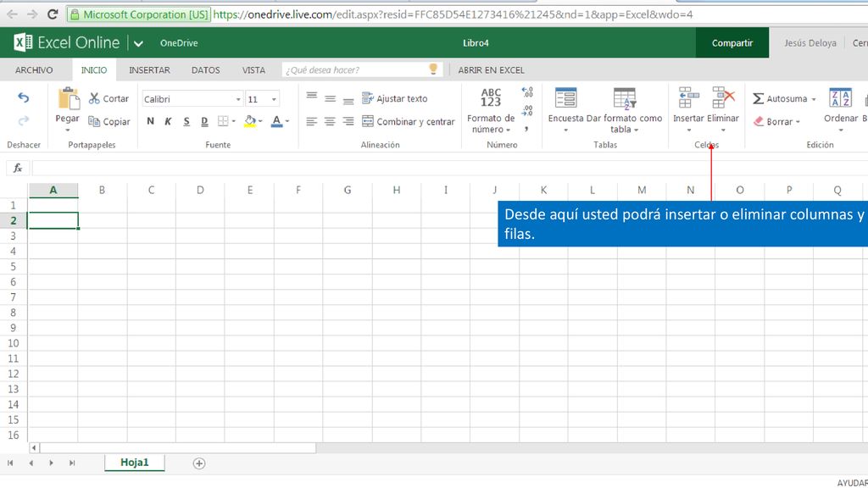Decrease decimal places icon
Screen dimensions: 868x488
527,111
